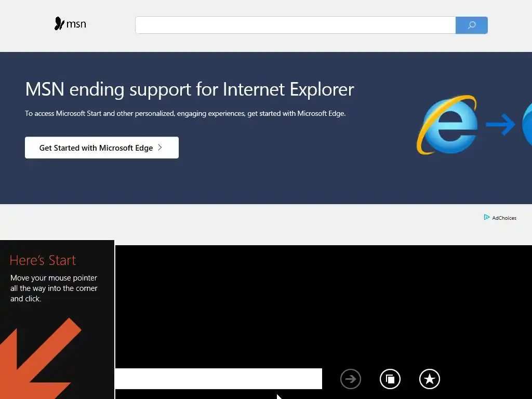Click the blue magnifier search button
Image resolution: width=532 pixels, height=399 pixels.
click(x=472, y=25)
